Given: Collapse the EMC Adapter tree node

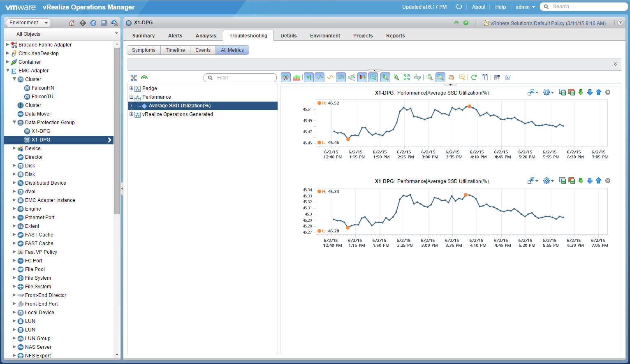Looking at the screenshot, I should pos(8,71).
